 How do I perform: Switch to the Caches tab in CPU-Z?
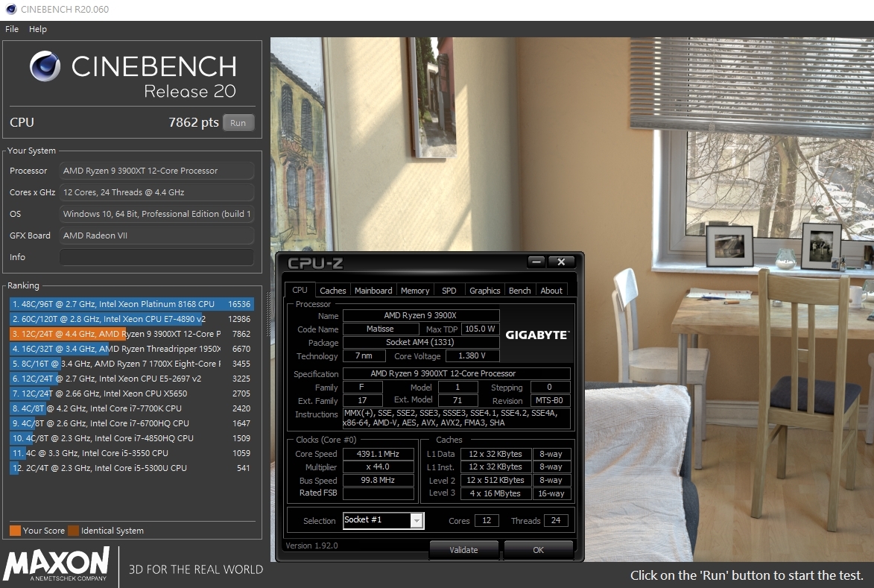pos(333,291)
